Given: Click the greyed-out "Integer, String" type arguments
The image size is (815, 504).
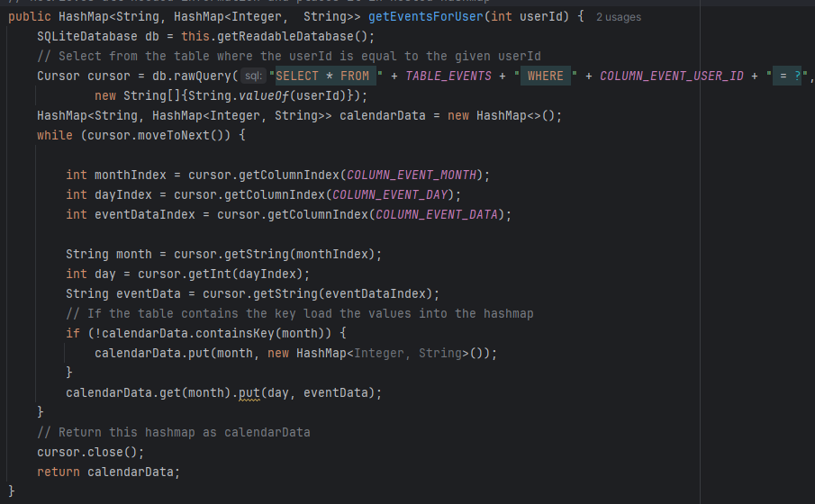Looking at the screenshot, I should 409,353.
